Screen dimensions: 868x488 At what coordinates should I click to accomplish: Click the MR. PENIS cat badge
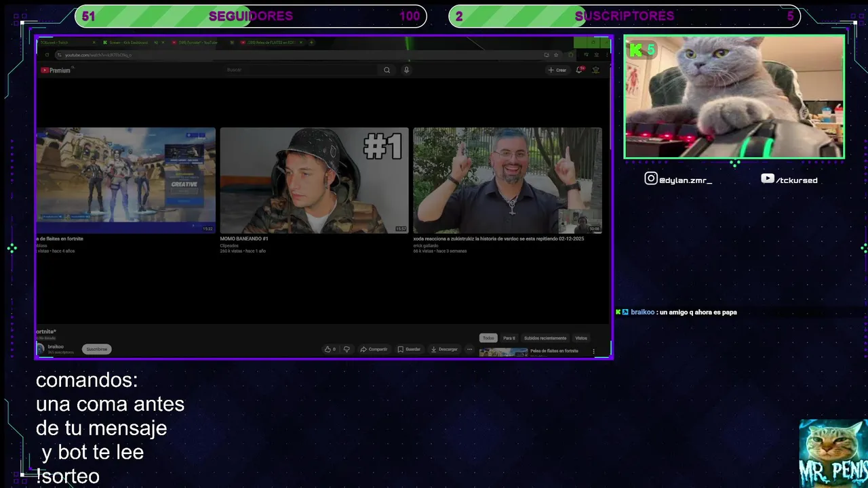[833, 453]
